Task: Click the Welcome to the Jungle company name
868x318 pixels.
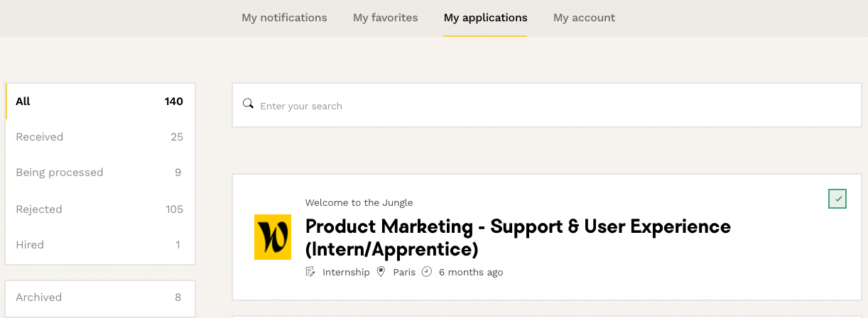Action: (359, 202)
